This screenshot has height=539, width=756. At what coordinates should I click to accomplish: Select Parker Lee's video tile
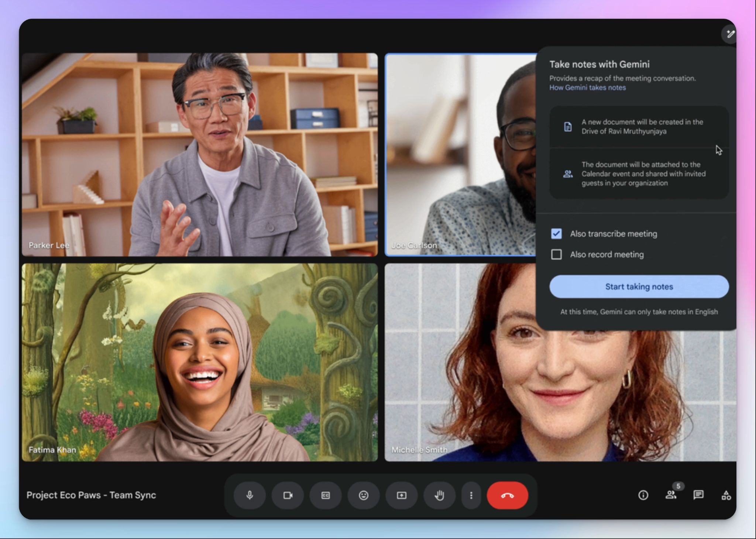(200, 155)
